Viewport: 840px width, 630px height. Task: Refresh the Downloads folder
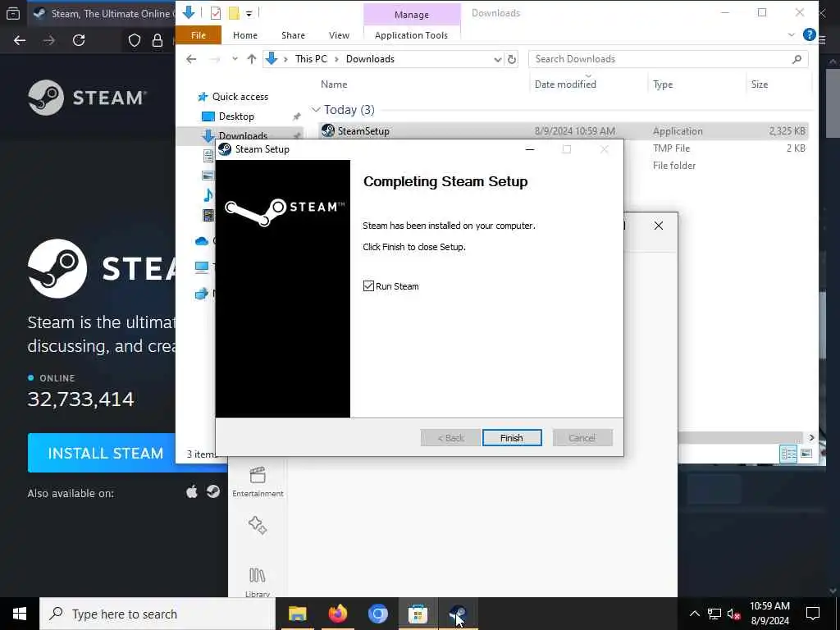[x=512, y=59]
